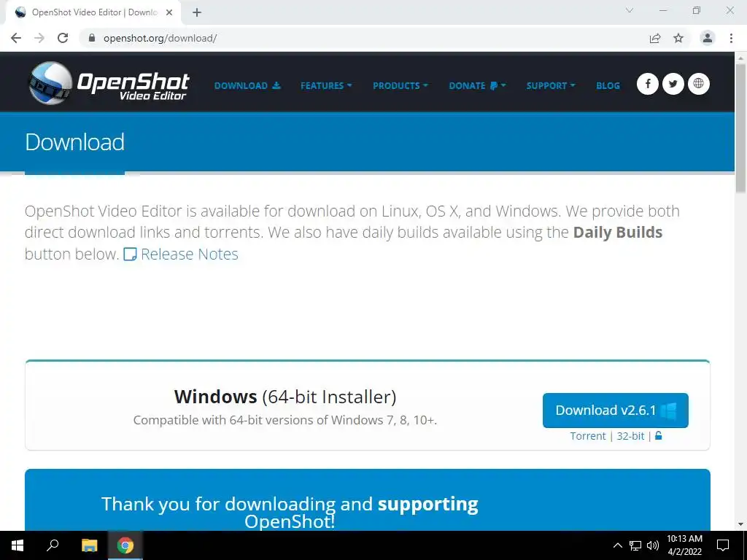Go back to the previous page
The width and height of the screenshot is (747, 560).
16,38
